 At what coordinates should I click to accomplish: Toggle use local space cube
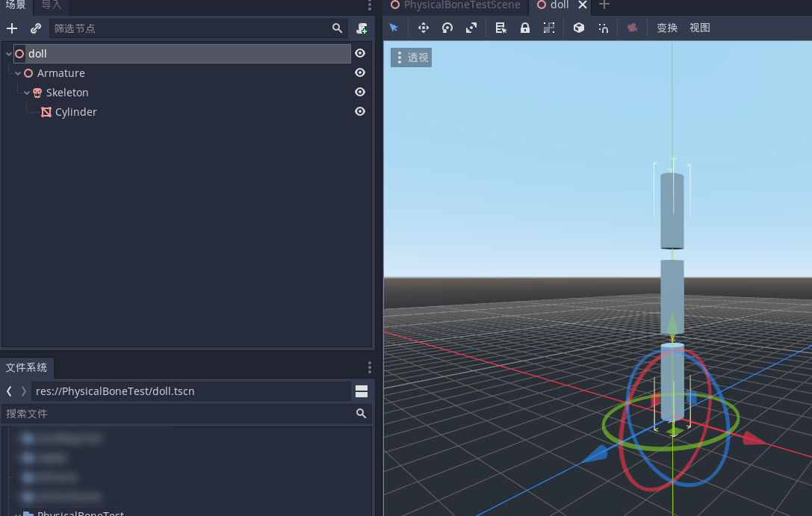tap(579, 28)
